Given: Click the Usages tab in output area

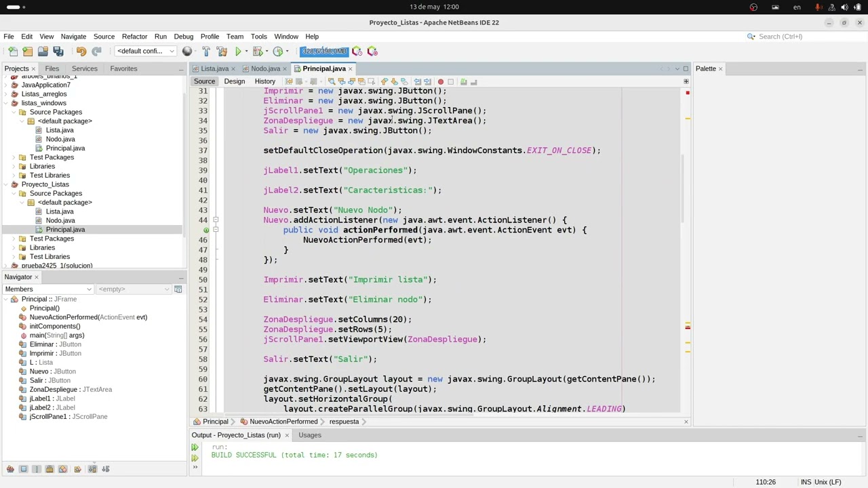Looking at the screenshot, I should coord(310,435).
